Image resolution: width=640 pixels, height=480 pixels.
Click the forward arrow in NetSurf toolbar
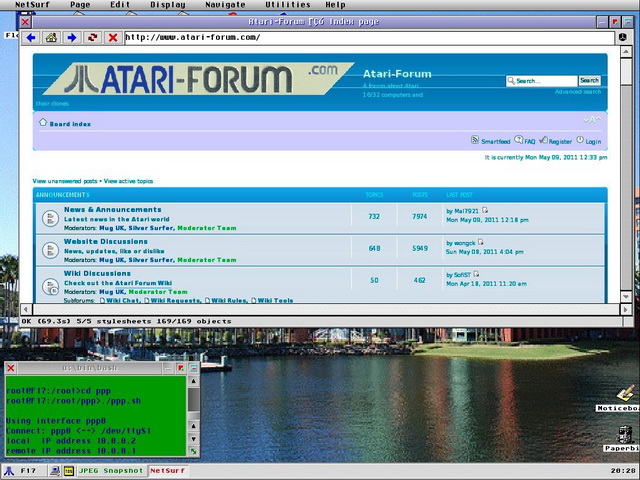click(72, 38)
